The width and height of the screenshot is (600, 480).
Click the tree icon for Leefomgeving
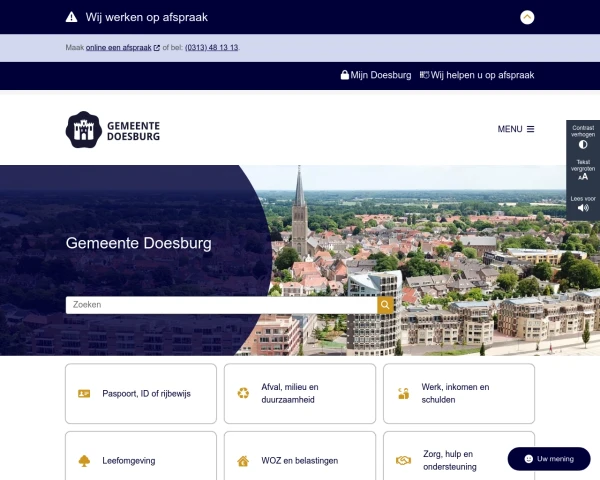[x=84, y=461]
